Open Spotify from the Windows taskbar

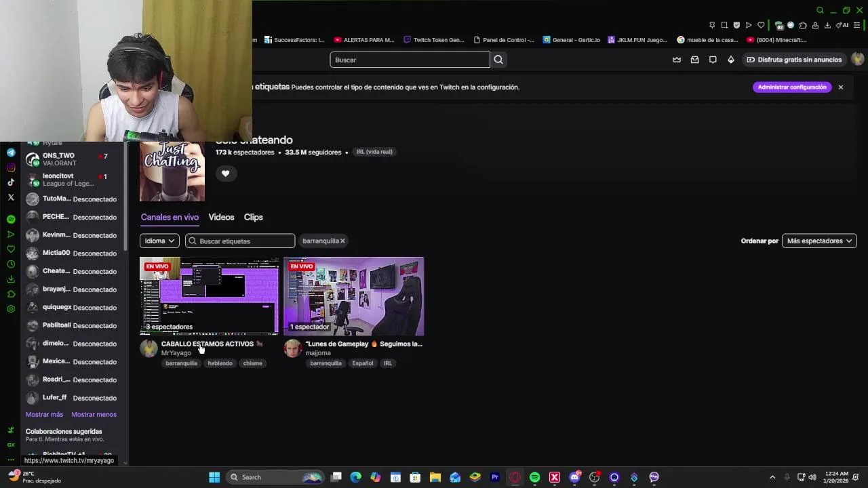coord(534,477)
